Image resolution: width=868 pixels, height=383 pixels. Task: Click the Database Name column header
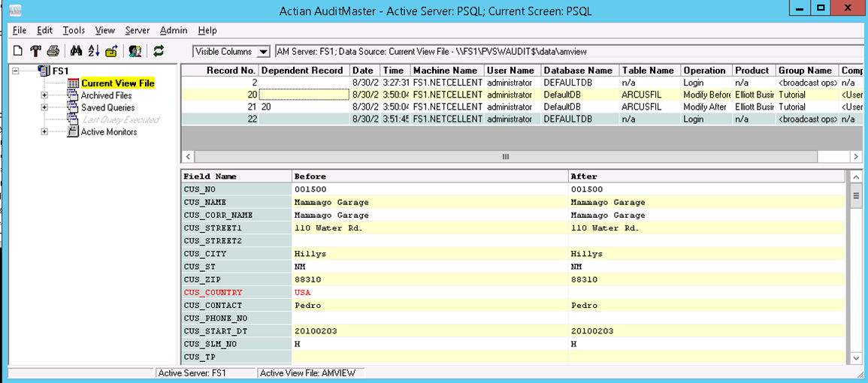[579, 71]
